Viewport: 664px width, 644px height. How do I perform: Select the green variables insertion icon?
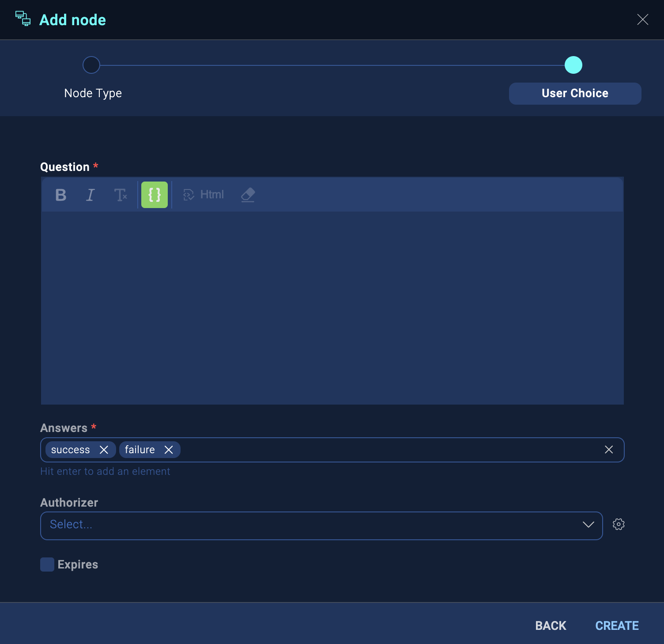(154, 195)
